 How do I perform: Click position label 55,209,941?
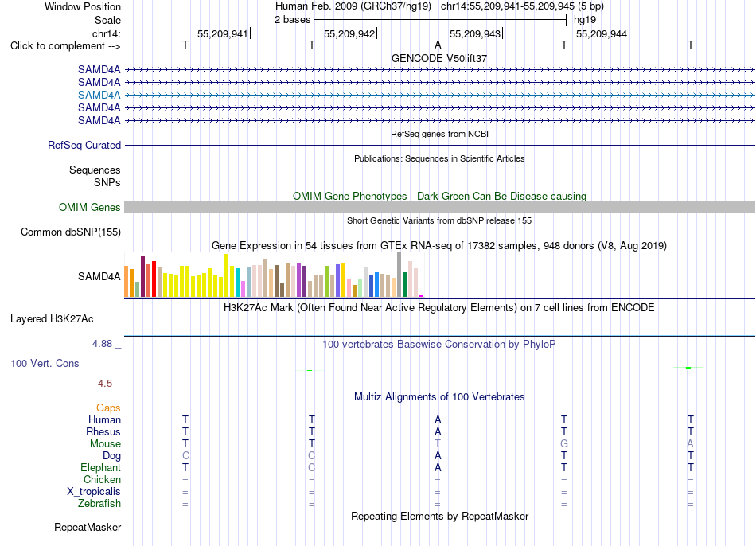point(222,33)
